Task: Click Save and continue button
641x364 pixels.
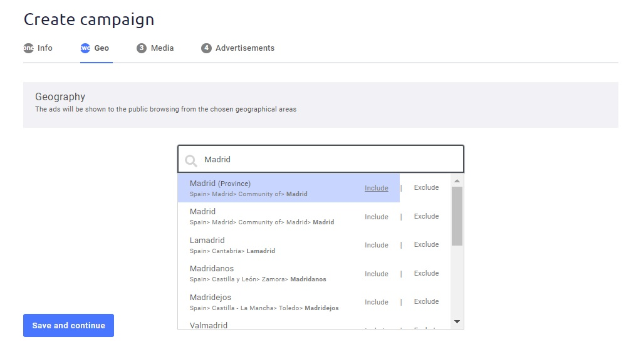Action: coord(69,326)
